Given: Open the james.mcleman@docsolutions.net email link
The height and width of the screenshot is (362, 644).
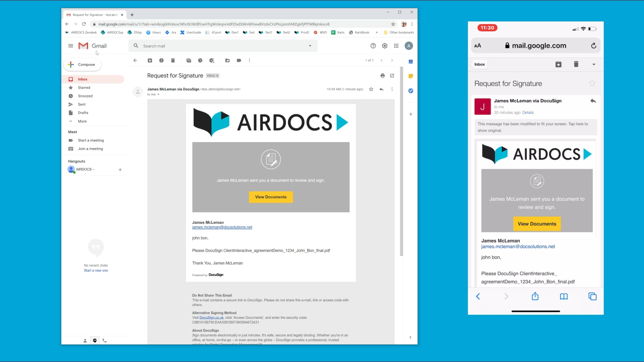Looking at the screenshot, I should pyautogui.click(x=222, y=227).
